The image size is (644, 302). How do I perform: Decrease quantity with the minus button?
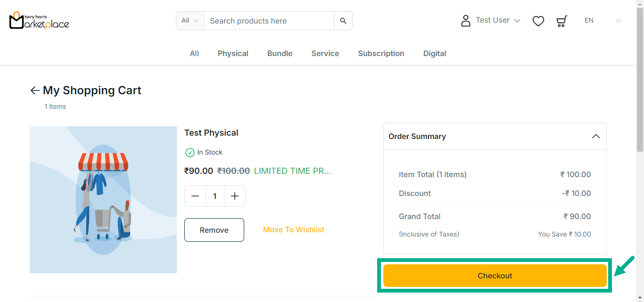(195, 196)
